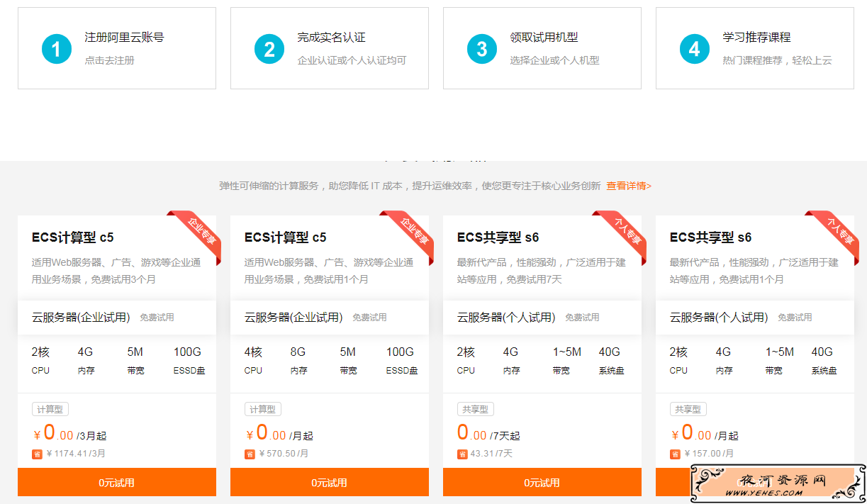Click the description ending 免费试用3个月
867x504 pixels.
[116, 271]
